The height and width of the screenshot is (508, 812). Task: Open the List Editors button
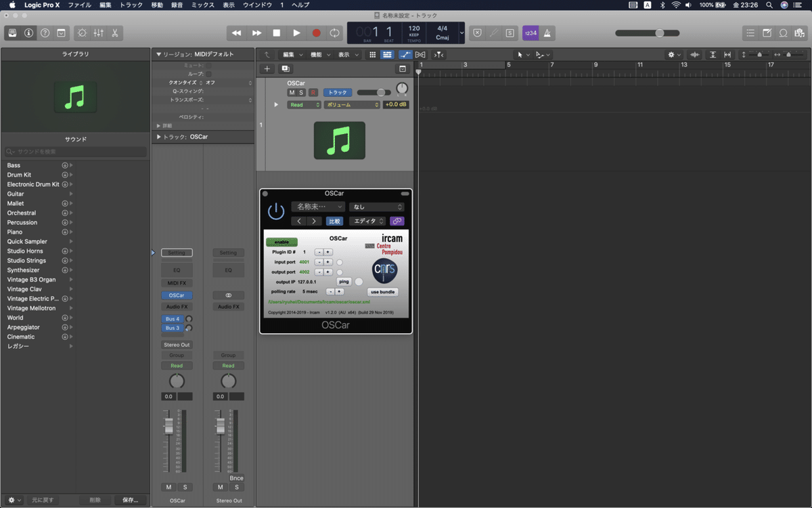[x=750, y=33]
